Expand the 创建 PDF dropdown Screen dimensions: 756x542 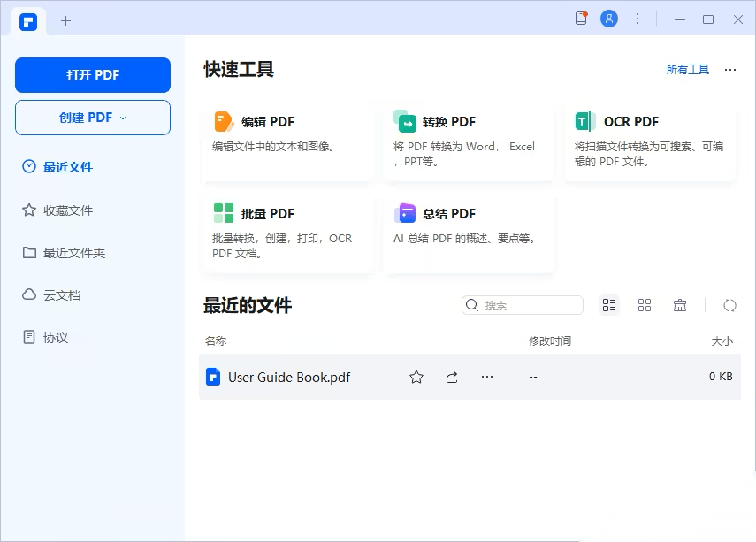tap(93, 118)
